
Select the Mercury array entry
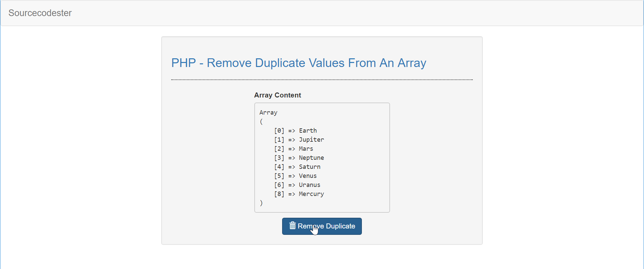(299, 194)
